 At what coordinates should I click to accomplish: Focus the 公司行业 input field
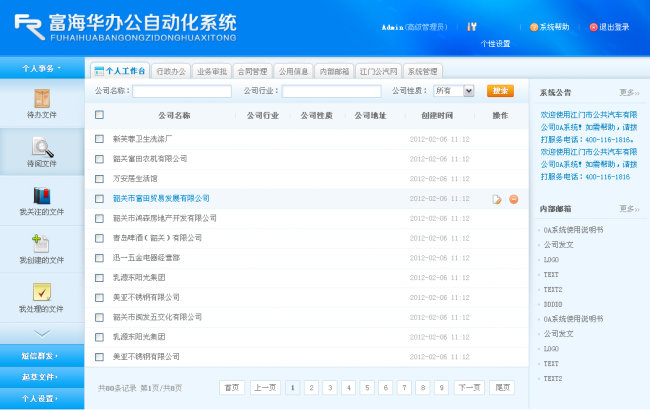[x=332, y=91]
